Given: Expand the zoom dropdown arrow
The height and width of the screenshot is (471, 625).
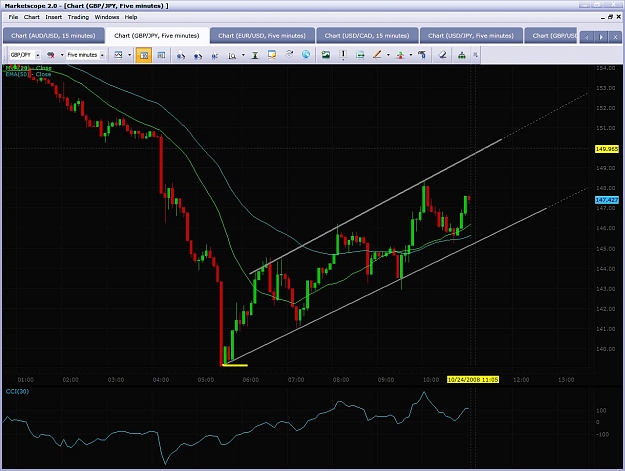Looking at the screenshot, I should pyautogui.click(x=243, y=55).
